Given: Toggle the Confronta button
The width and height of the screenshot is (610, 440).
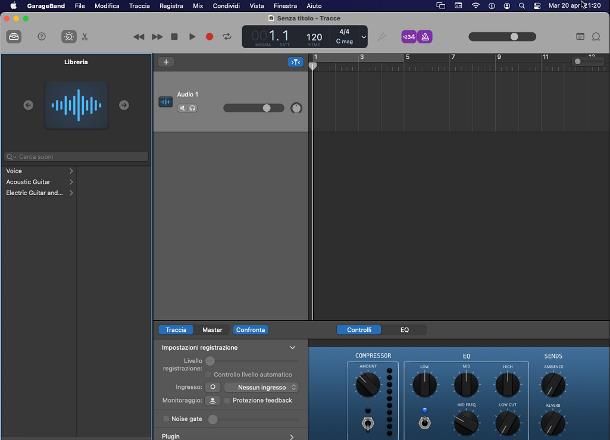Looking at the screenshot, I should tap(251, 330).
